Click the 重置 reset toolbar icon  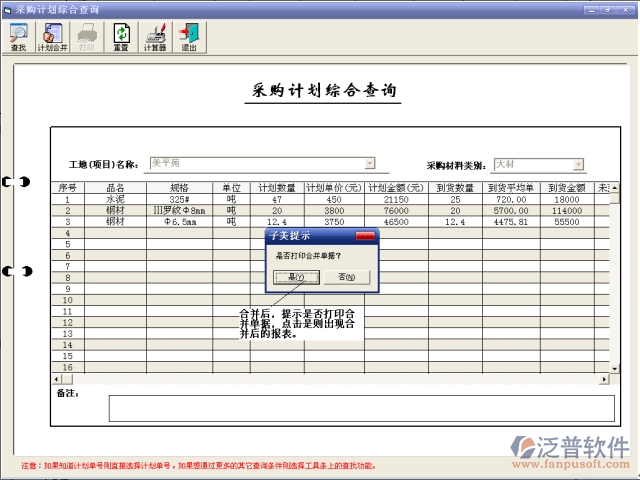[121, 37]
